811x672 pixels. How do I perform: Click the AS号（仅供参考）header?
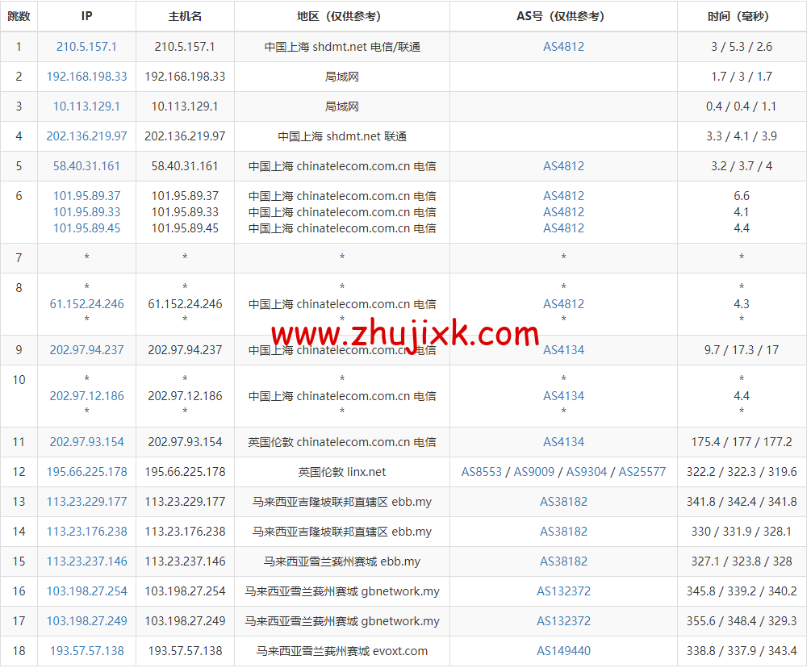point(563,16)
